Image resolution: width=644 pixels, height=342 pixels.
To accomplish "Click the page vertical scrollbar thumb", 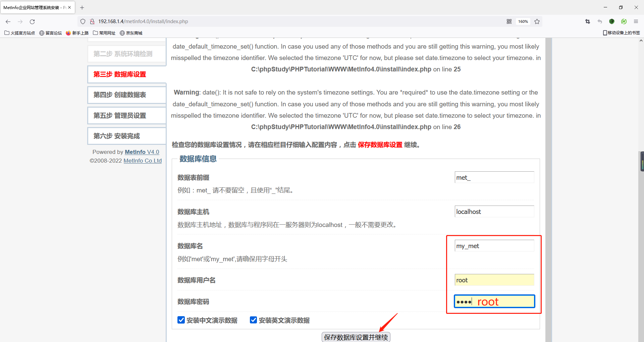I will click(x=642, y=161).
